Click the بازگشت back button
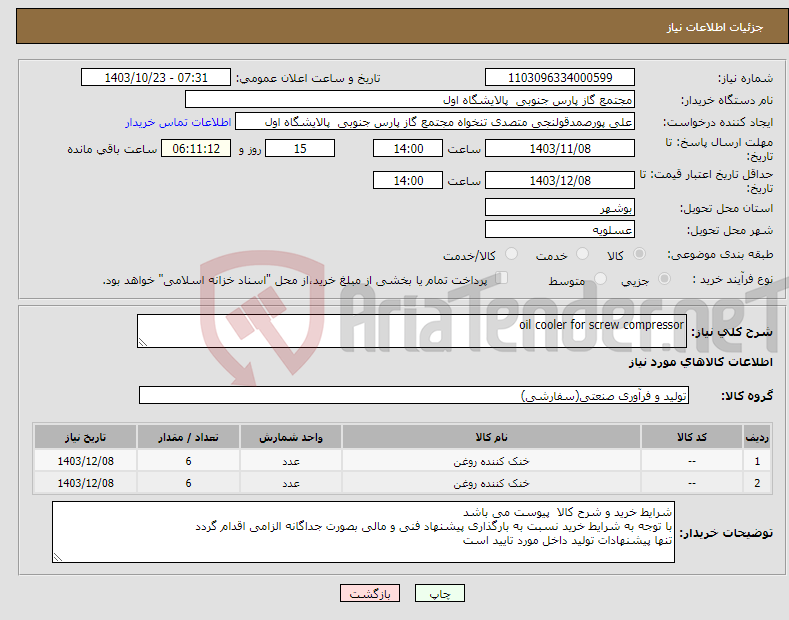 pos(370,593)
